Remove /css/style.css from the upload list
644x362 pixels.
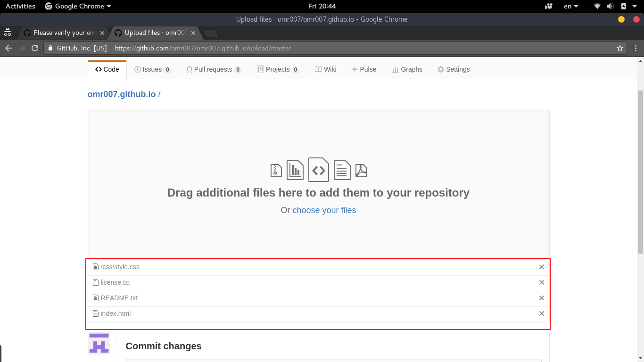(542, 267)
